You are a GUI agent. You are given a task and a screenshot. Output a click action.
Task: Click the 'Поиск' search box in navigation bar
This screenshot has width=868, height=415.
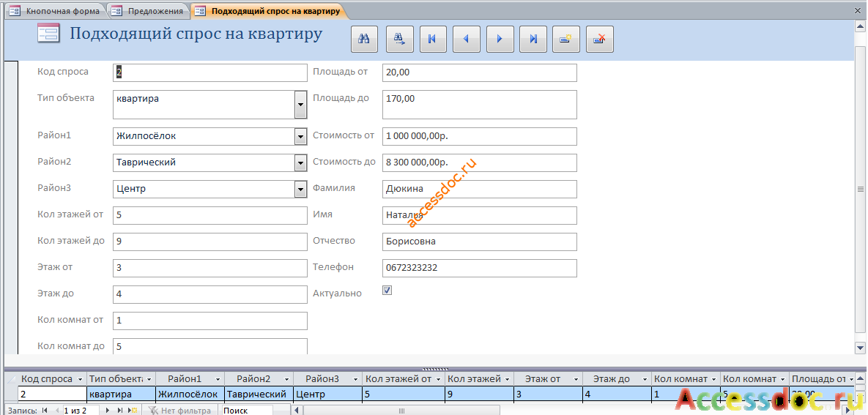(x=246, y=411)
